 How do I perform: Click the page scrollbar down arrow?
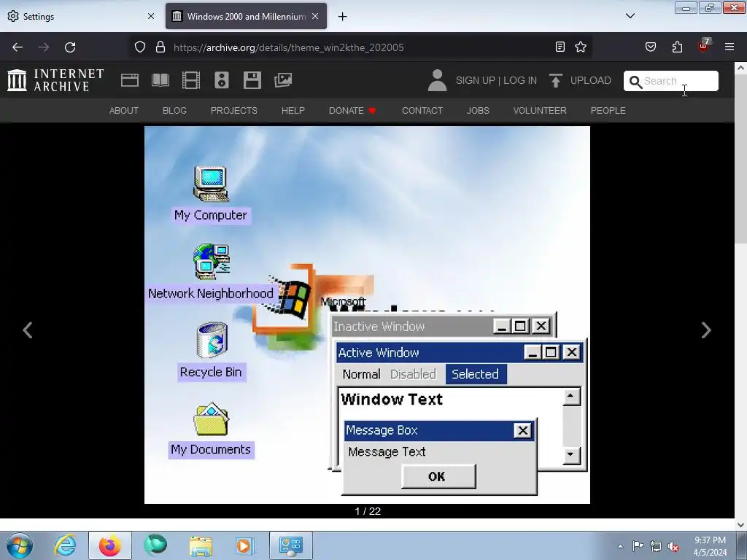[740, 524]
